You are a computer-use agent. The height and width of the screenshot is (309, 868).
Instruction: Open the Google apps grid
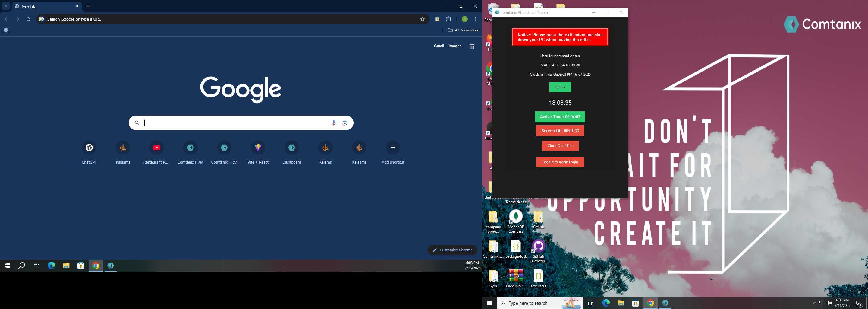pyautogui.click(x=472, y=46)
